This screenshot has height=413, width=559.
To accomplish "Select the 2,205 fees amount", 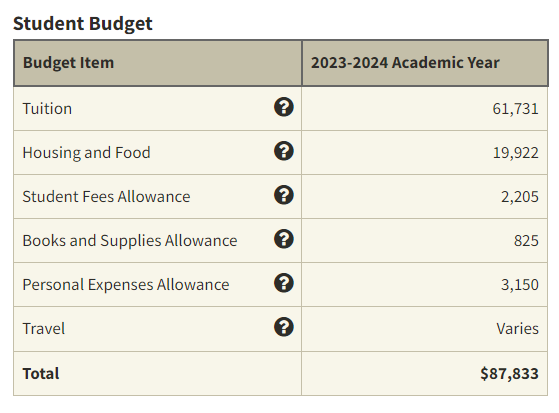I will pos(520,197).
